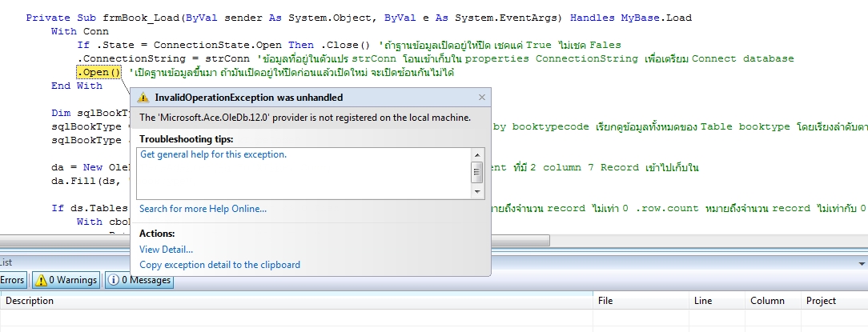868x332 pixels.
Task: Open 'View Detail...' action link
Action: (x=166, y=250)
